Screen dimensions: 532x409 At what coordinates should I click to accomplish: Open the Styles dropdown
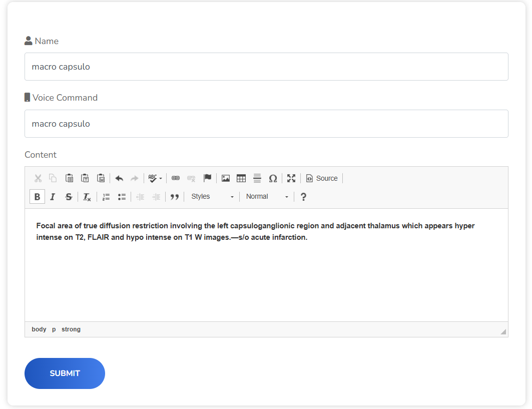[212, 197]
